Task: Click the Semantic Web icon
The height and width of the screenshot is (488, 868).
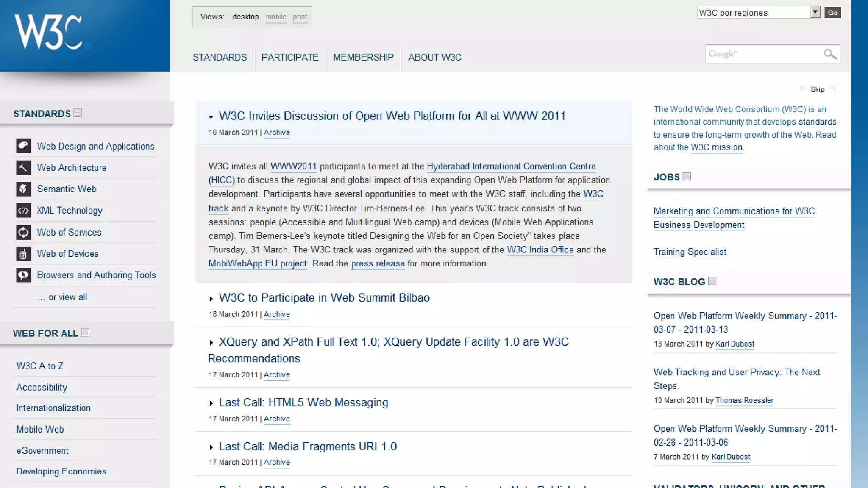Action: pyautogui.click(x=23, y=189)
